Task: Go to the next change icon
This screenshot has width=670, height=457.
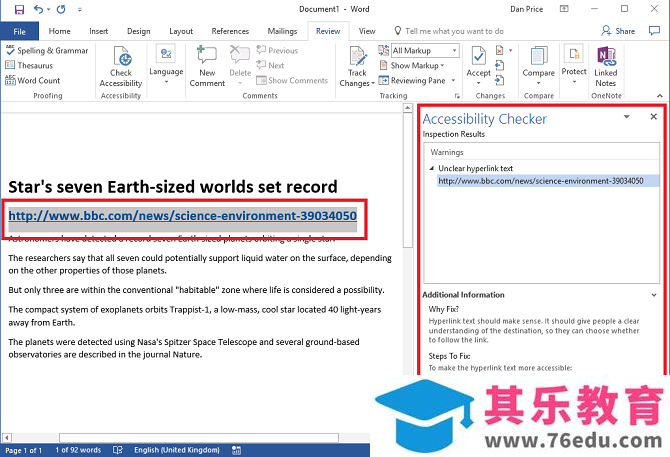Action: pyautogui.click(x=500, y=80)
